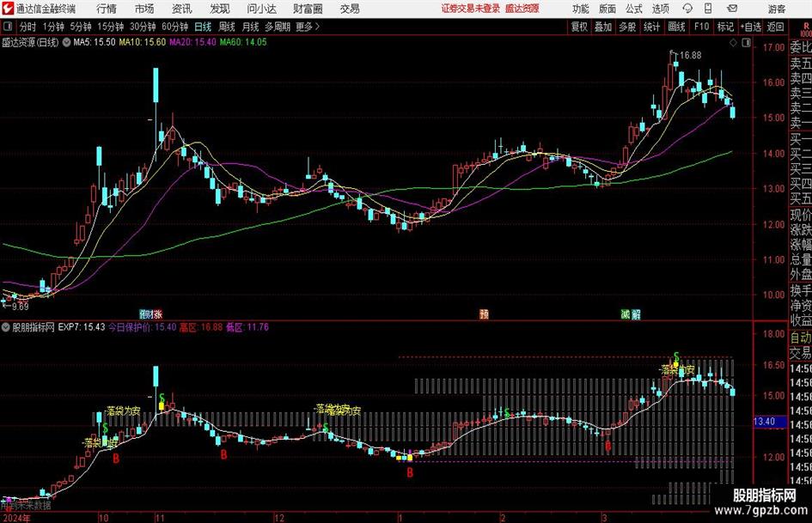Click the 返回 back button

click(775, 27)
